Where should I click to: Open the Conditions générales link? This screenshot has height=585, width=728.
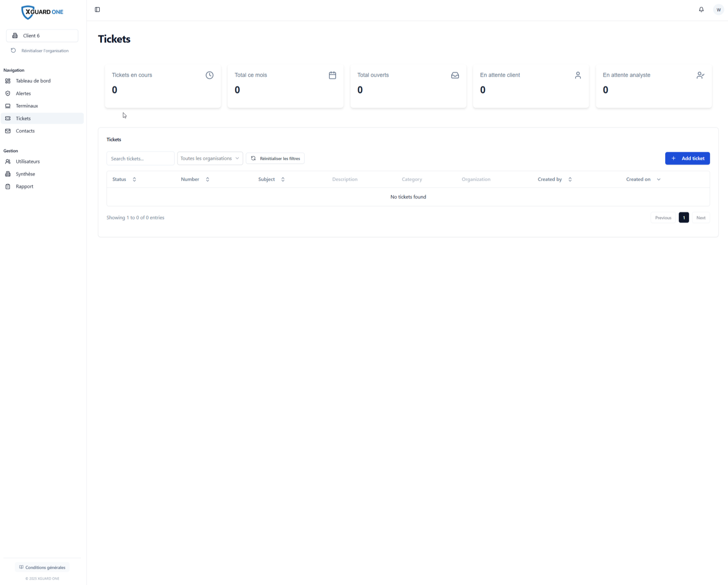pyautogui.click(x=42, y=567)
